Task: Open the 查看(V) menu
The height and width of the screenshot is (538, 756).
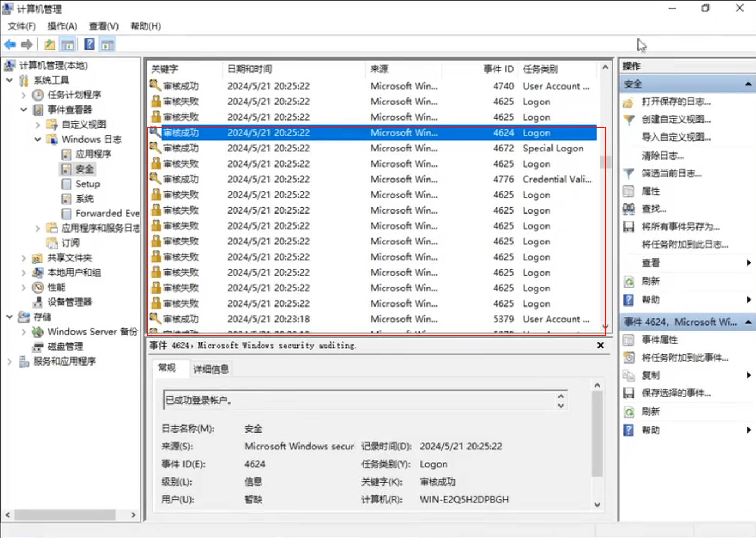Action: click(104, 26)
